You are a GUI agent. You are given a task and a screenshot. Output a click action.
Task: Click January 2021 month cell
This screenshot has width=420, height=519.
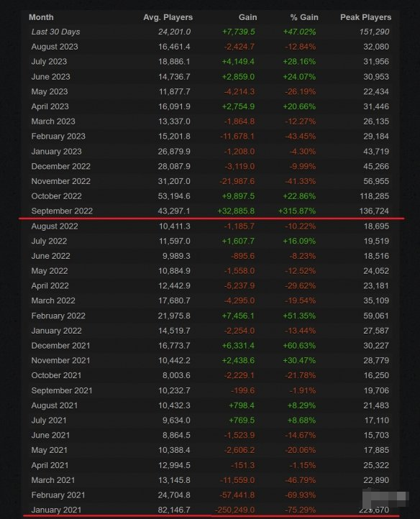[x=56, y=510]
